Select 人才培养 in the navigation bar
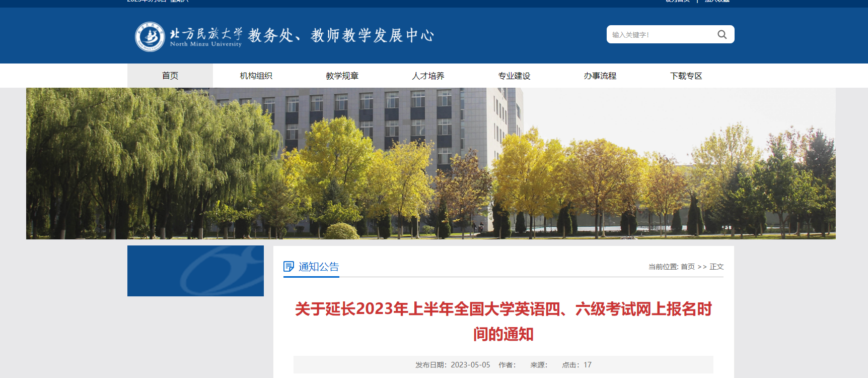This screenshot has height=378, width=868. pos(428,76)
